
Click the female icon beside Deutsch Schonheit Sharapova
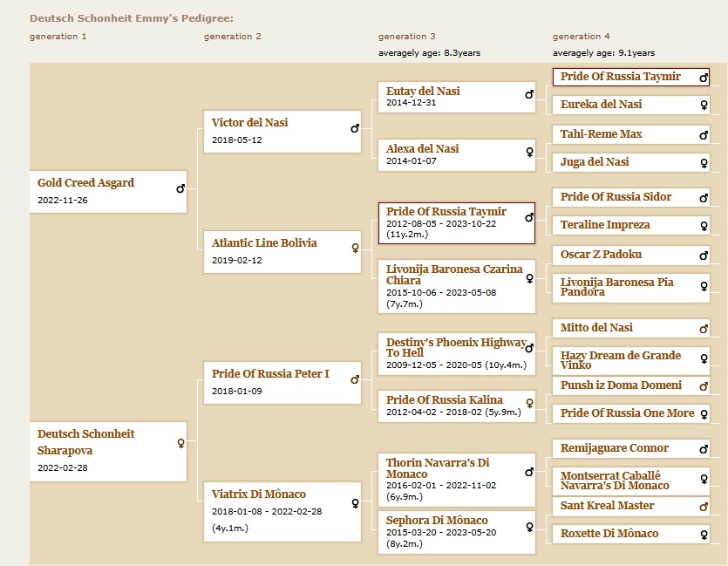[180, 443]
